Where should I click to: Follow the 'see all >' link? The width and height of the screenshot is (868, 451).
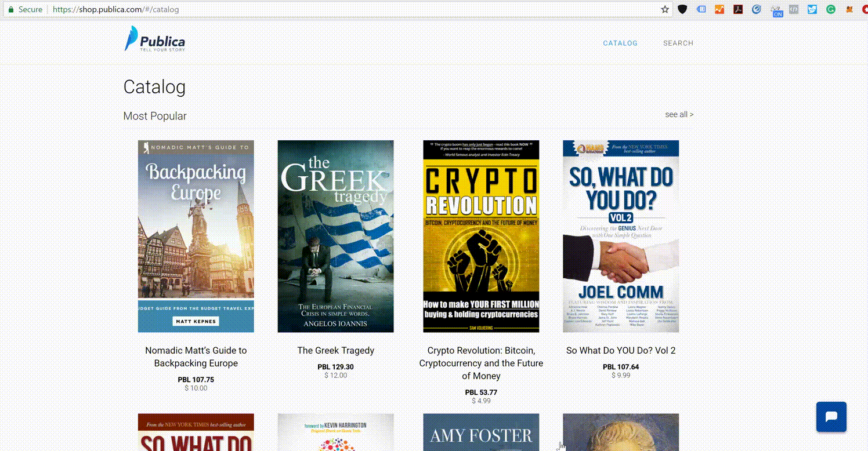(x=679, y=114)
